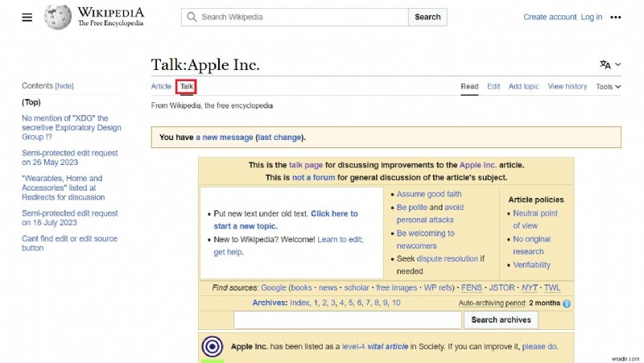Open edit request on 26 May 2023
The width and height of the screenshot is (644, 363).
pos(70,157)
